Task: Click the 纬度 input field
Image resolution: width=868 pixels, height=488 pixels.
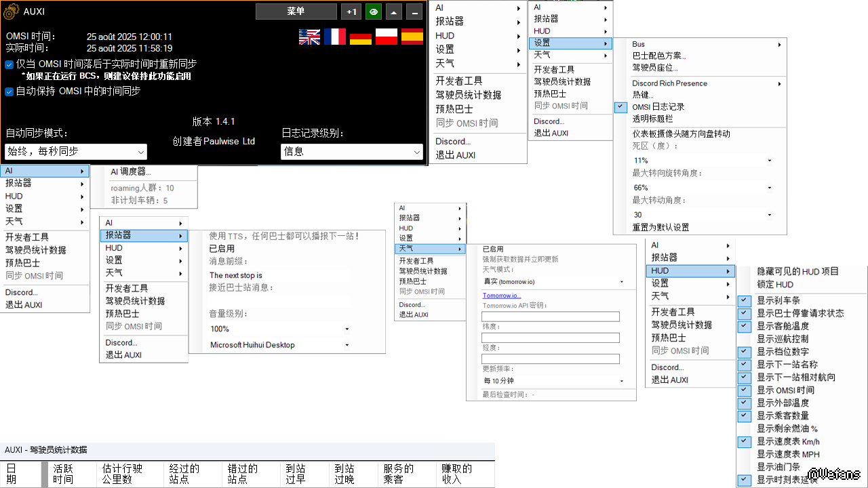Action: pyautogui.click(x=550, y=338)
